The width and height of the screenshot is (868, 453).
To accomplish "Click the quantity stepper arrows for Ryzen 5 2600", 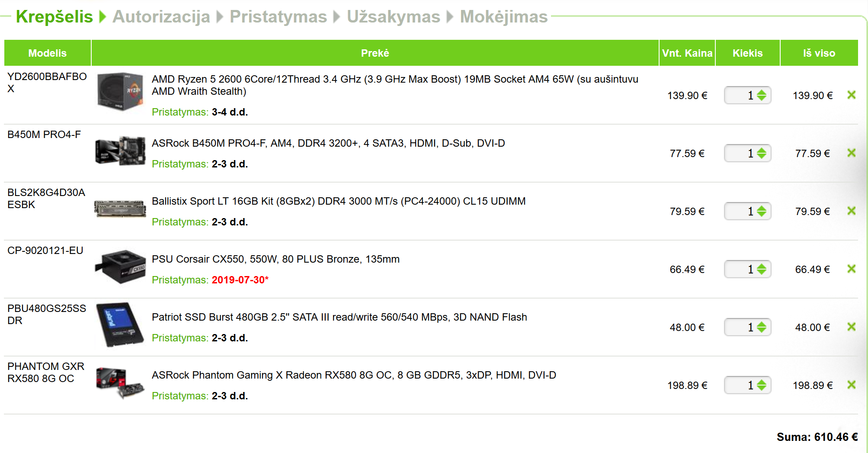I will pos(762,95).
